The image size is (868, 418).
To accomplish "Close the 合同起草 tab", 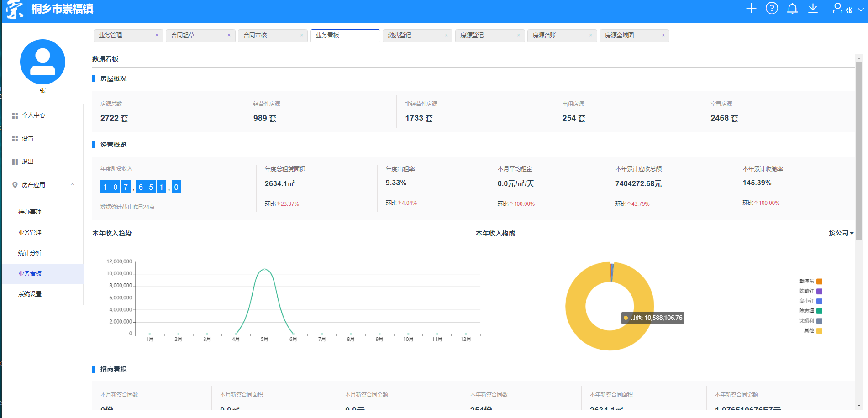I will point(229,35).
